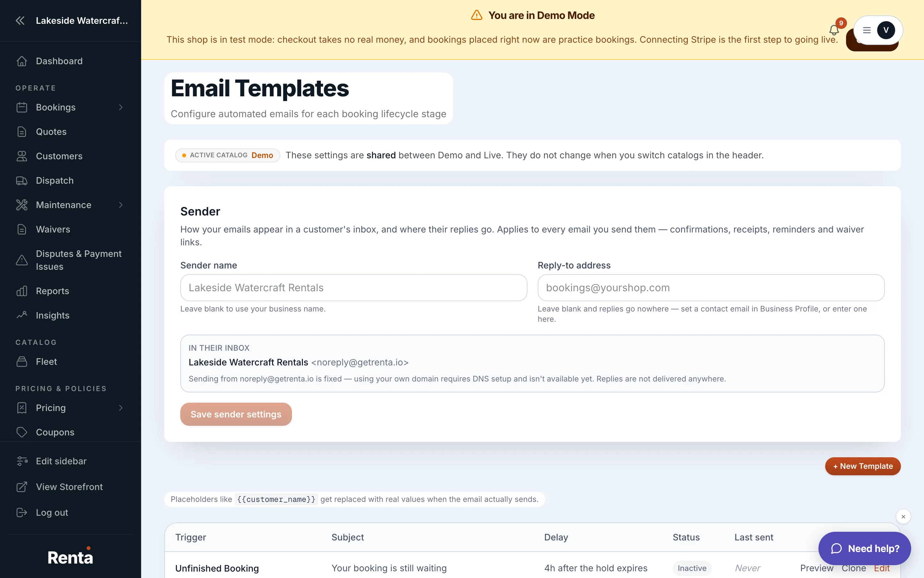Viewport: 924px width, 578px height.
Task: Click the Inactive status badge
Action: 692,568
